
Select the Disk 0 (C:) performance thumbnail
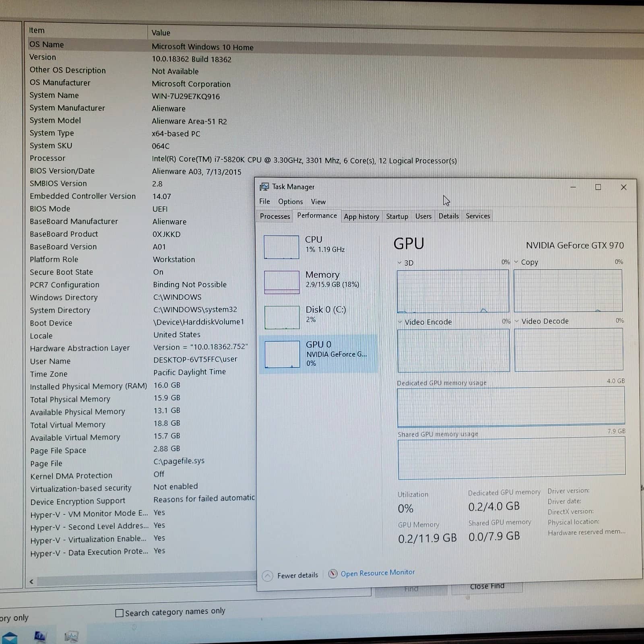[x=282, y=317]
